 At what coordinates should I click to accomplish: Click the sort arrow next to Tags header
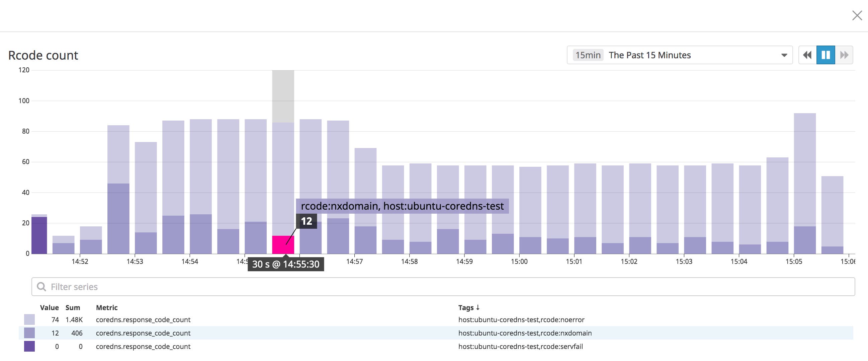478,307
